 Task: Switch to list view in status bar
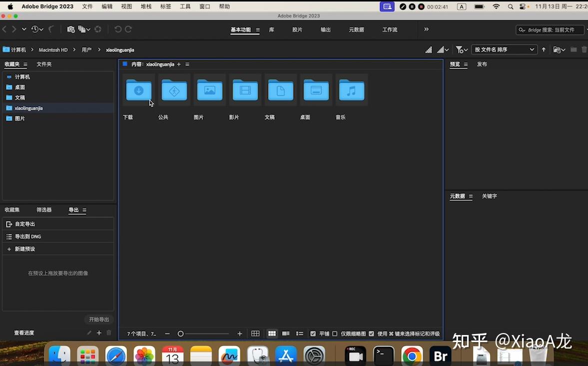pos(299,333)
